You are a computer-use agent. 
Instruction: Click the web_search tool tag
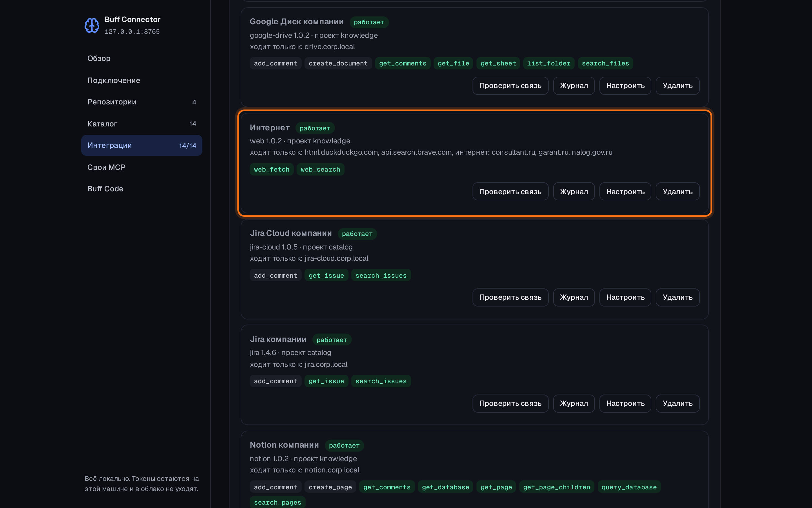[320, 169]
